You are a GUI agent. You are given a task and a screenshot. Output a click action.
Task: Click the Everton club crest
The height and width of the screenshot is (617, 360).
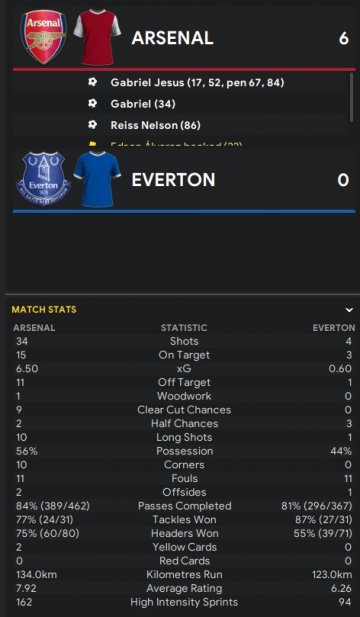[44, 178]
